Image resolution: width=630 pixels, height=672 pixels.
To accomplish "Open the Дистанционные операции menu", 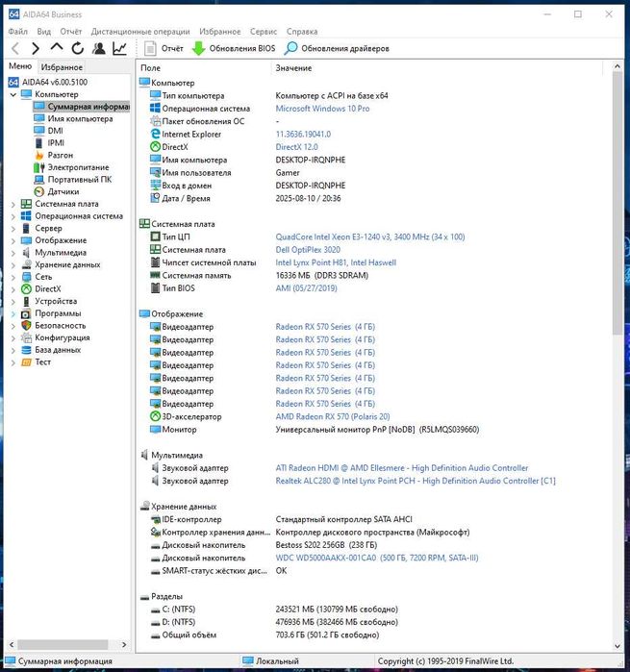I will [140, 32].
